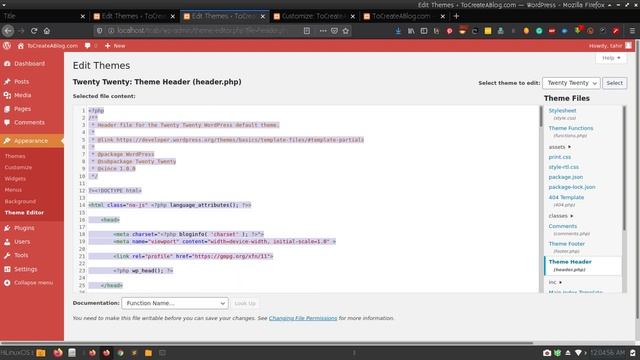Expand the inc folder

point(555,282)
